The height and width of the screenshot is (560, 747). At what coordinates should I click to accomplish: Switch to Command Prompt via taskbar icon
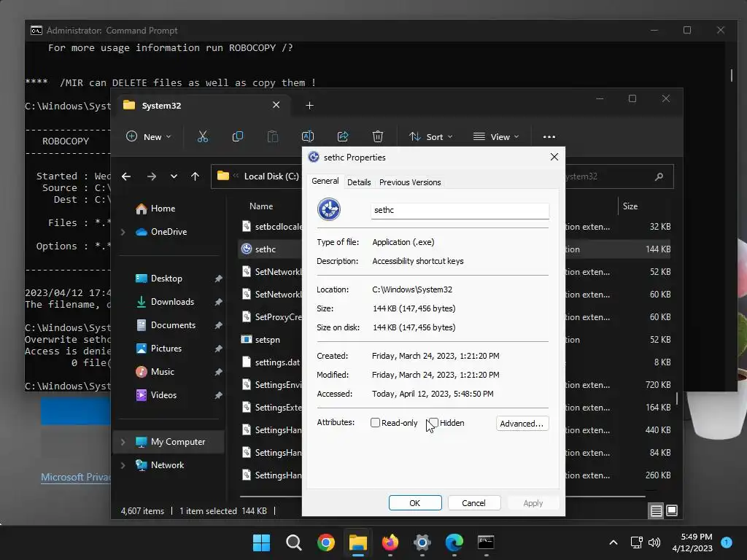[486, 542]
